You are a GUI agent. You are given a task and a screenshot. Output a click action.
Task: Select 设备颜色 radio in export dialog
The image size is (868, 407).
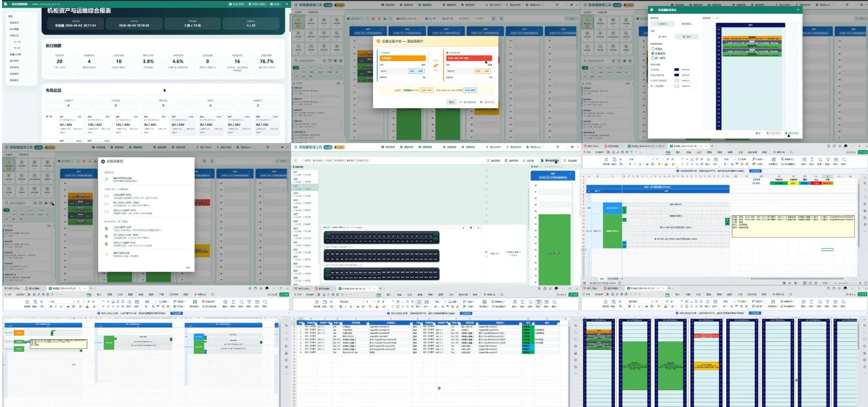[x=653, y=53]
